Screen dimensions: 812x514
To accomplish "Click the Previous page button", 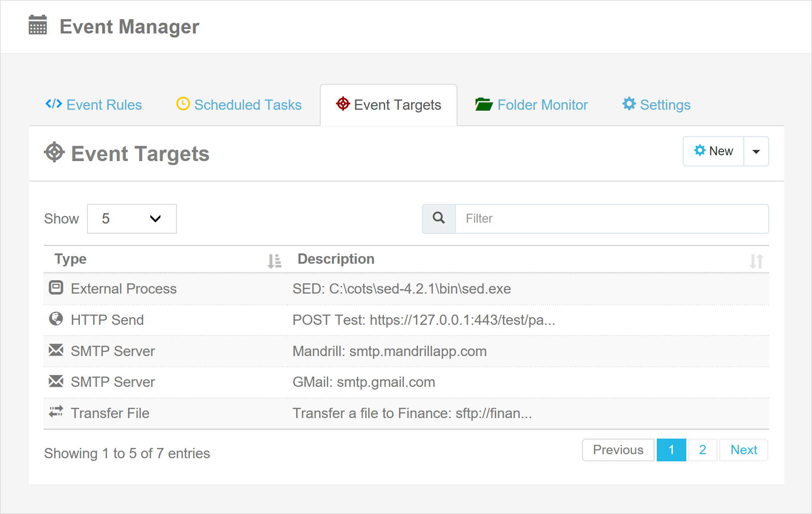I will click(x=618, y=450).
